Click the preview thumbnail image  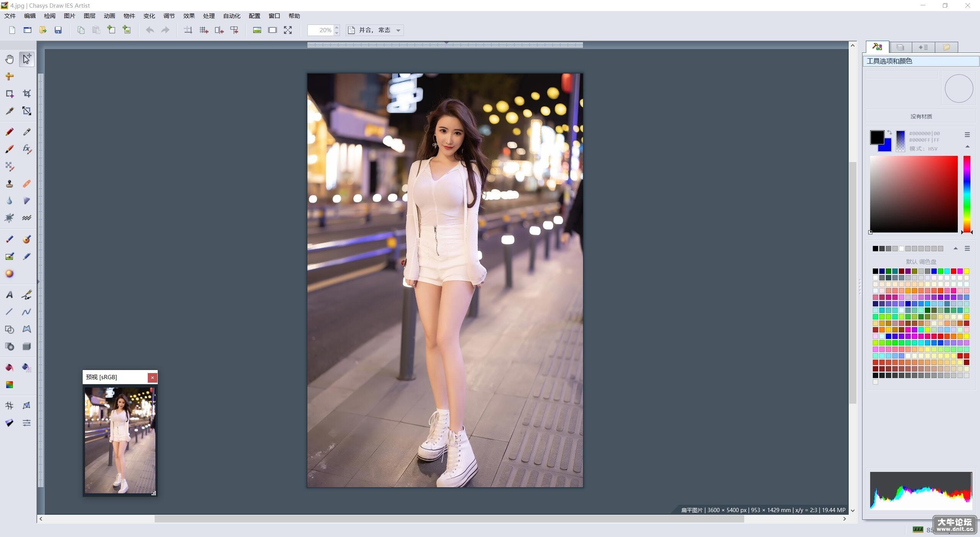coord(120,440)
